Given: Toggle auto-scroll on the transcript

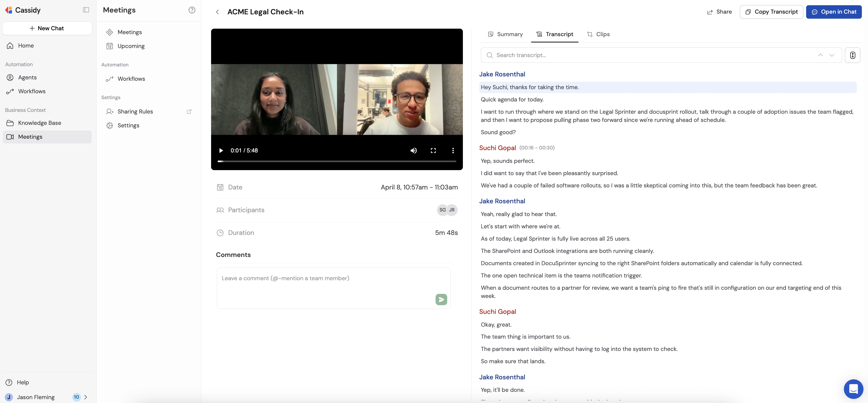Looking at the screenshot, I should pos(853,55).
